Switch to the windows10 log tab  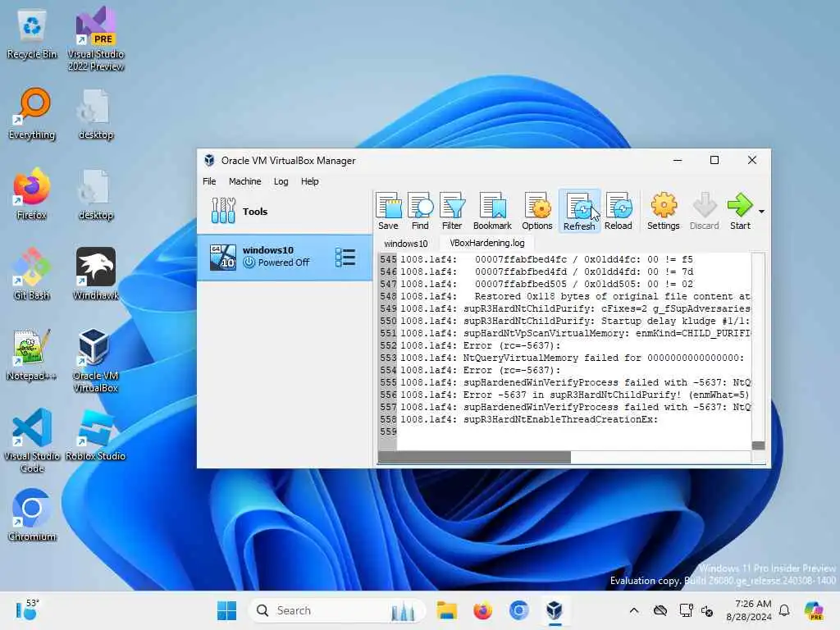[405, 243]
